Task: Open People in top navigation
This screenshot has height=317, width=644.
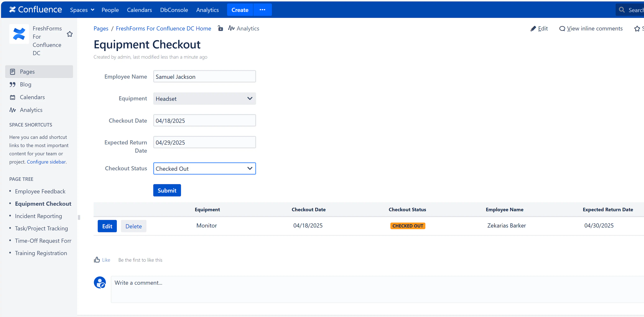Action: tap(110, 10)
